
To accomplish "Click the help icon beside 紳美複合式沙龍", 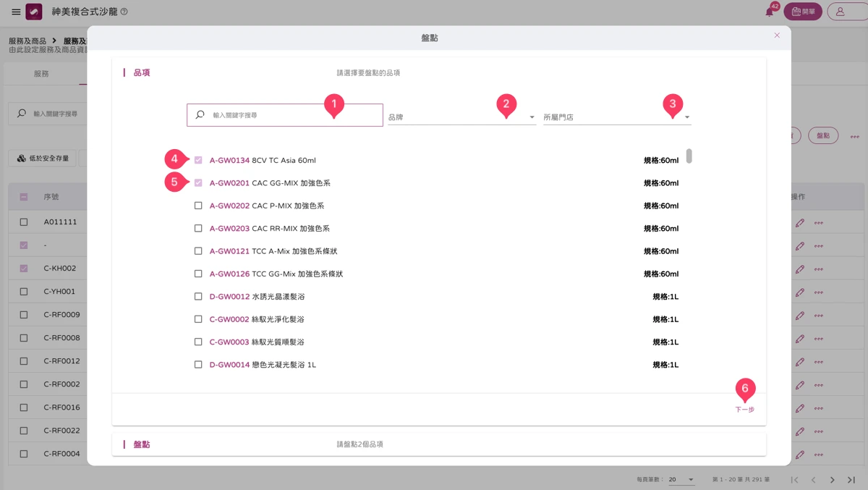I will pos(124,12).
